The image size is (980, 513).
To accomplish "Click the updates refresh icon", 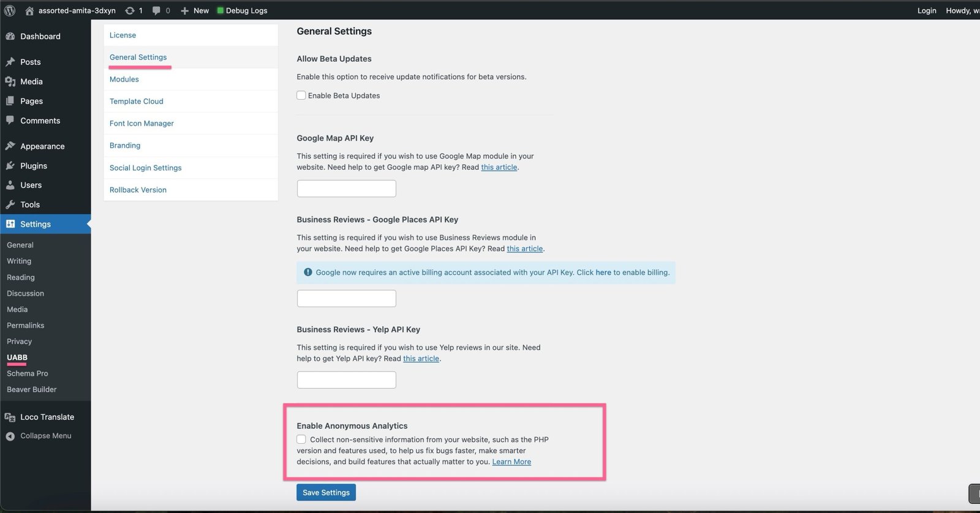I will (130, 10).
